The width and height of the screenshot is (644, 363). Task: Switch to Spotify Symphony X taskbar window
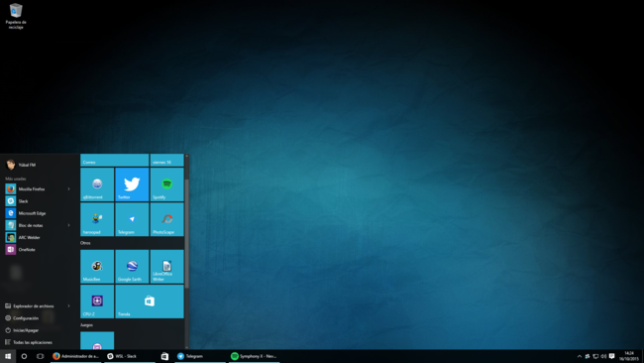(255, 356)
